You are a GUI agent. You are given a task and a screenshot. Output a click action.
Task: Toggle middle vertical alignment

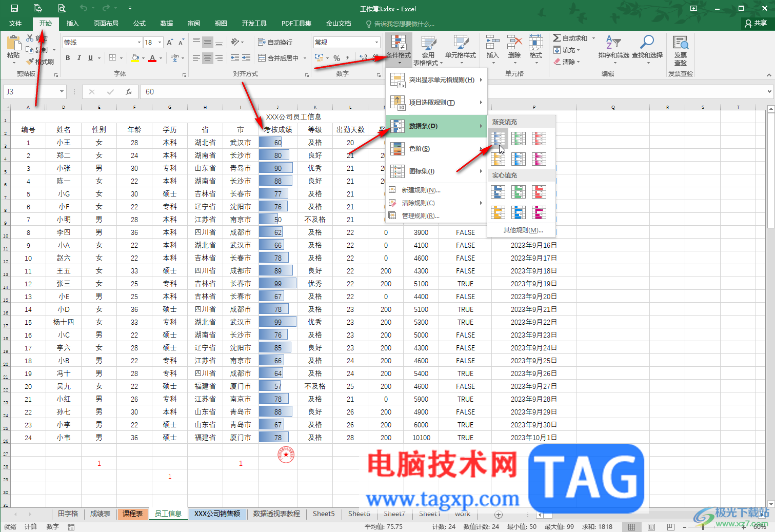208,42
